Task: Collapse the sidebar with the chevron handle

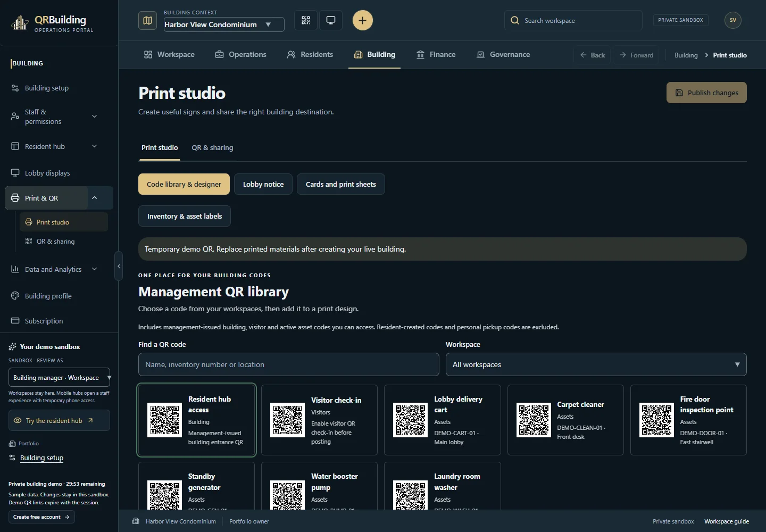Action: (x=119, y=266)
